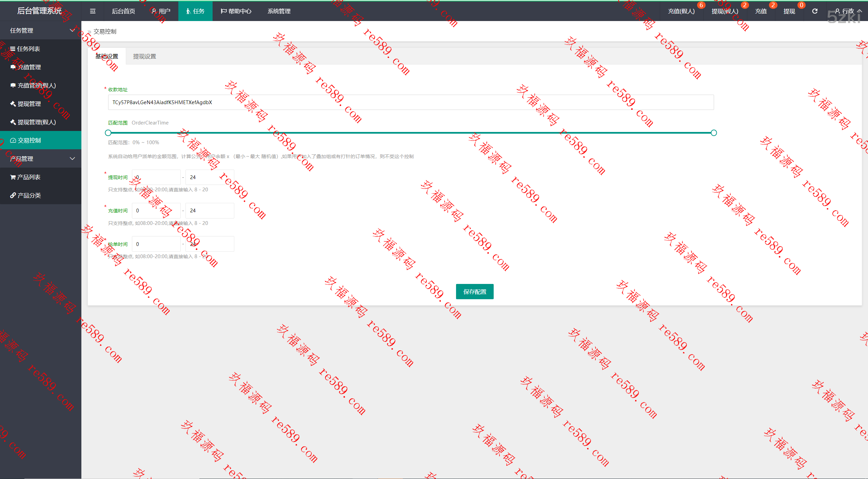868x479 pixels.
Task: Click the sidebar collapse hamburger icon
Action: tap(93, 11)
